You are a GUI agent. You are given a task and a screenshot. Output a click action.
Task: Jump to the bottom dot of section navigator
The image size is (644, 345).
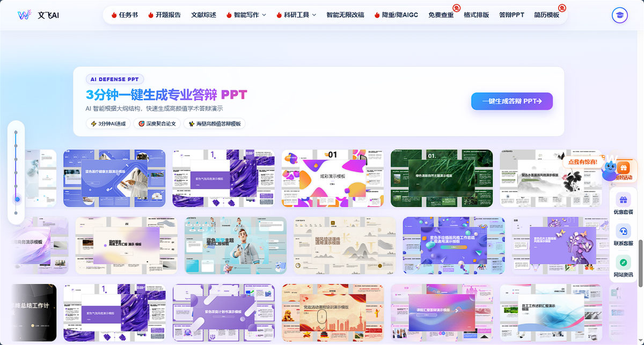(16, 213)
